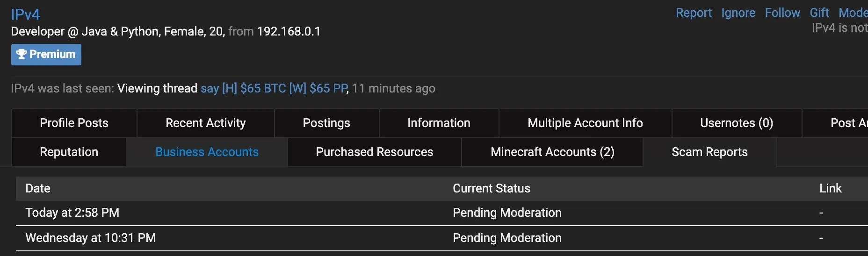
Task: Switch to the Profile Posts tab
Action: (74, 123)
